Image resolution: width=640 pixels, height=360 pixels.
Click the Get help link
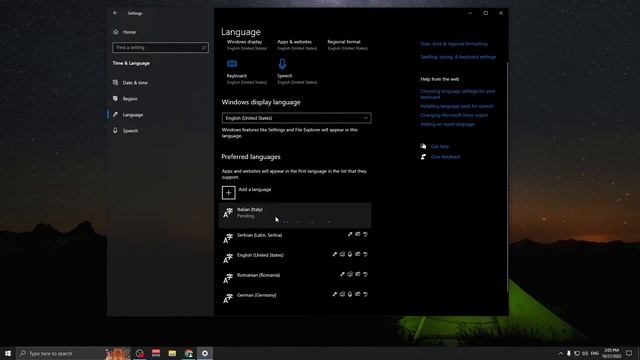(440, 147)
